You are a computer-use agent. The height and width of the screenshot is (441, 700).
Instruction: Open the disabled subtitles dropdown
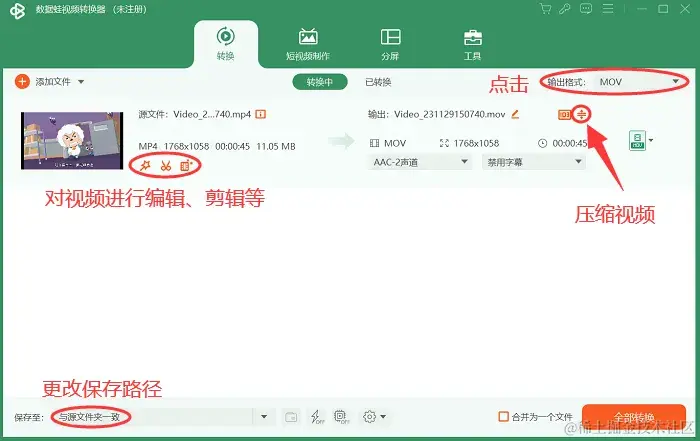pyautogui.click(x=533, y=162)
